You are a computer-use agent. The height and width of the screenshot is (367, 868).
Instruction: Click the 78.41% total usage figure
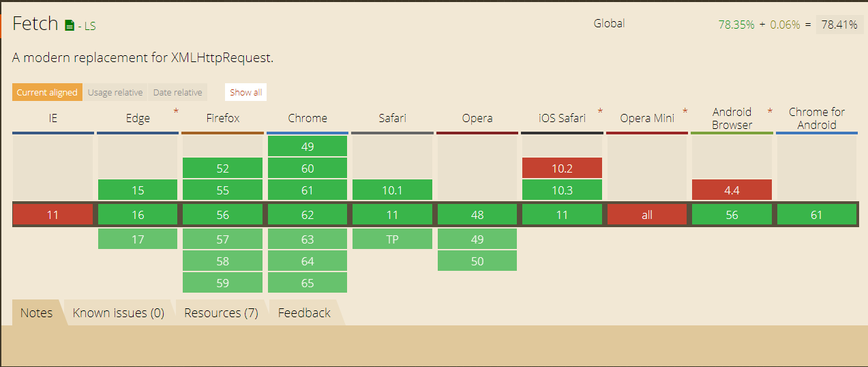[x=839, y=25]
